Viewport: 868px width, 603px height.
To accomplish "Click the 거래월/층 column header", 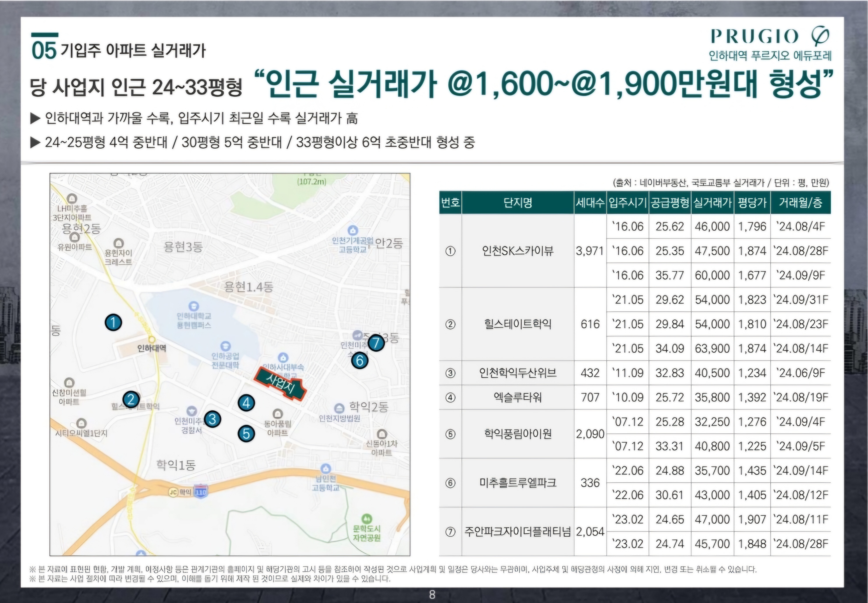I will point(800,203).
